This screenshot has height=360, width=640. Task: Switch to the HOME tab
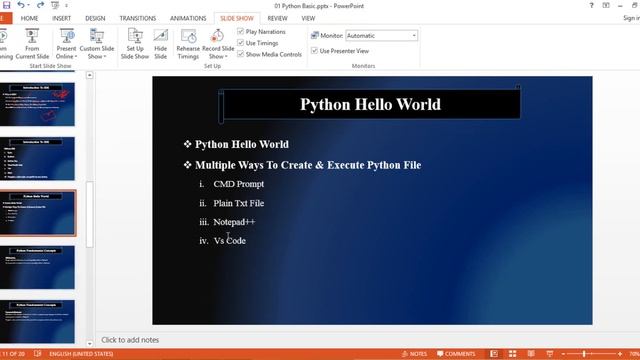[x=29, y=18]
